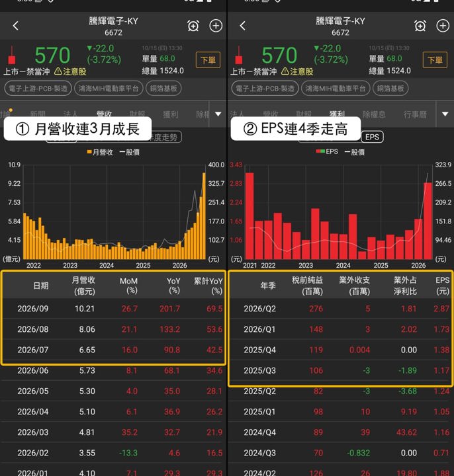Switch to 財報 tab in left panel
This screenshot has height=476, width=454.
[x=138, y=114]
